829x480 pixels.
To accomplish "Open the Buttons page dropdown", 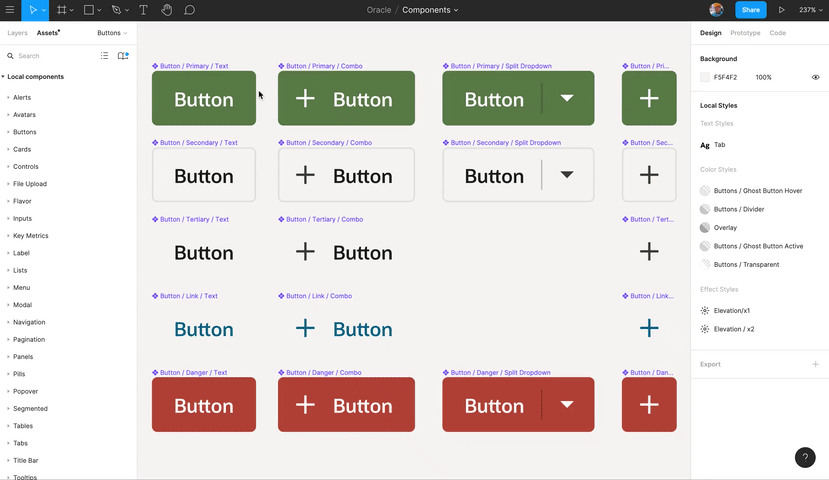I will point(112,33).
